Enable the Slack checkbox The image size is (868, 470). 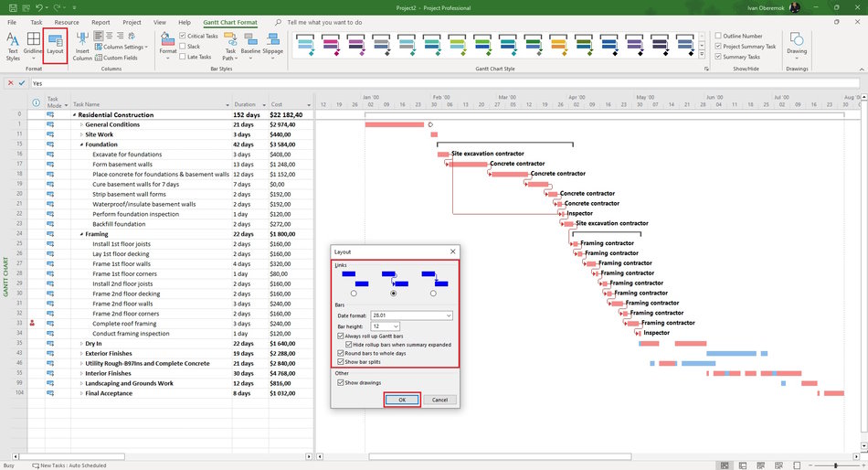click(182, 46)
